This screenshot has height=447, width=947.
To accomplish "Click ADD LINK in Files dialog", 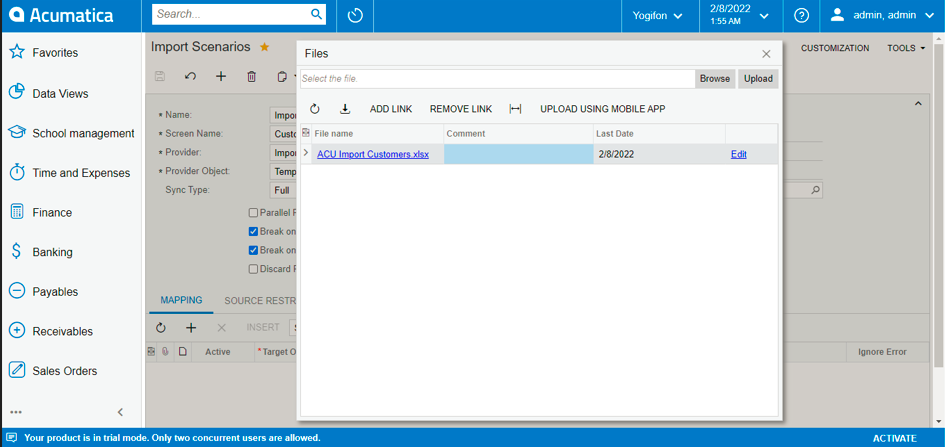I will 391,109.
